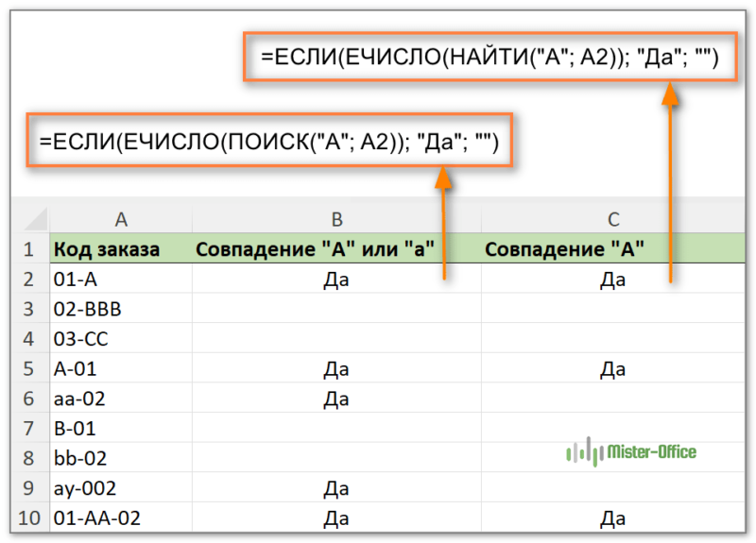
Task: Select the cell containing aa-02
Action: [x=121, y=399]
